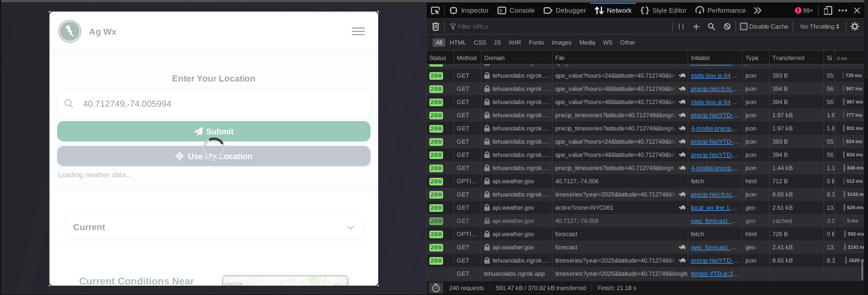Clear network log with trash icon
Screen dimensions: 868x295
435,26
